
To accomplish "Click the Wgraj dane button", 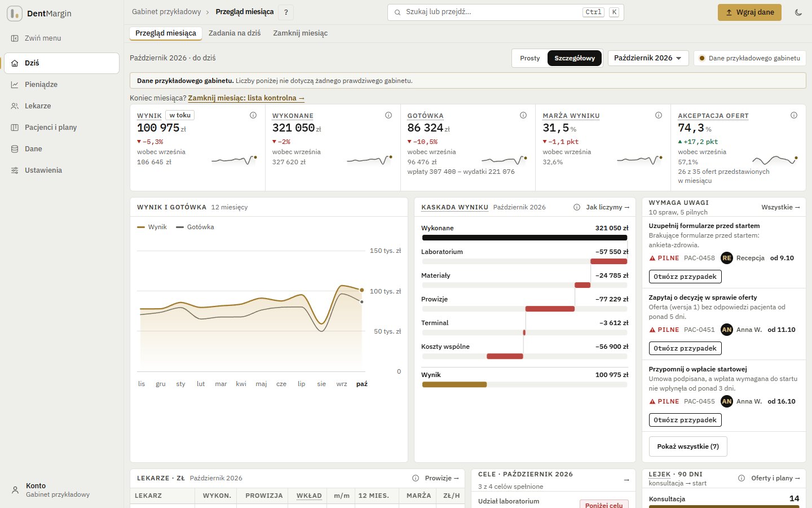I will (749, 12).
